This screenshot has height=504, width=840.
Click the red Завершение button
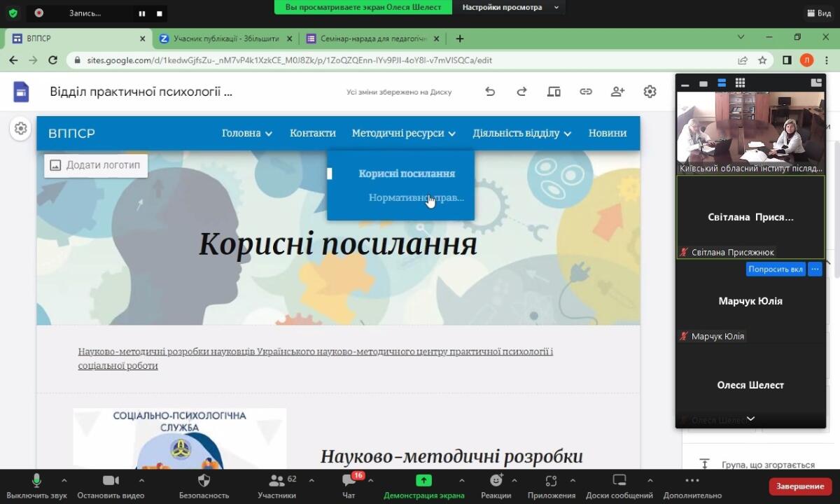tap(800, 486)
